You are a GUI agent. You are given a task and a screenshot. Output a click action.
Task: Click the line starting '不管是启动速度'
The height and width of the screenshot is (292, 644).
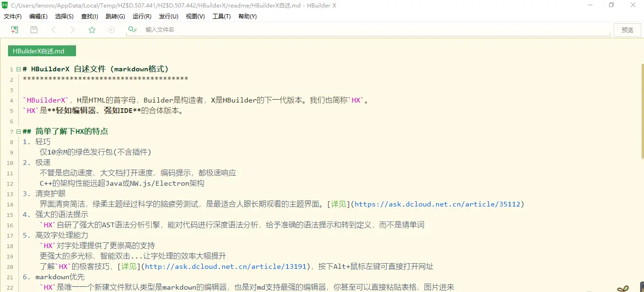pos(138,173)
